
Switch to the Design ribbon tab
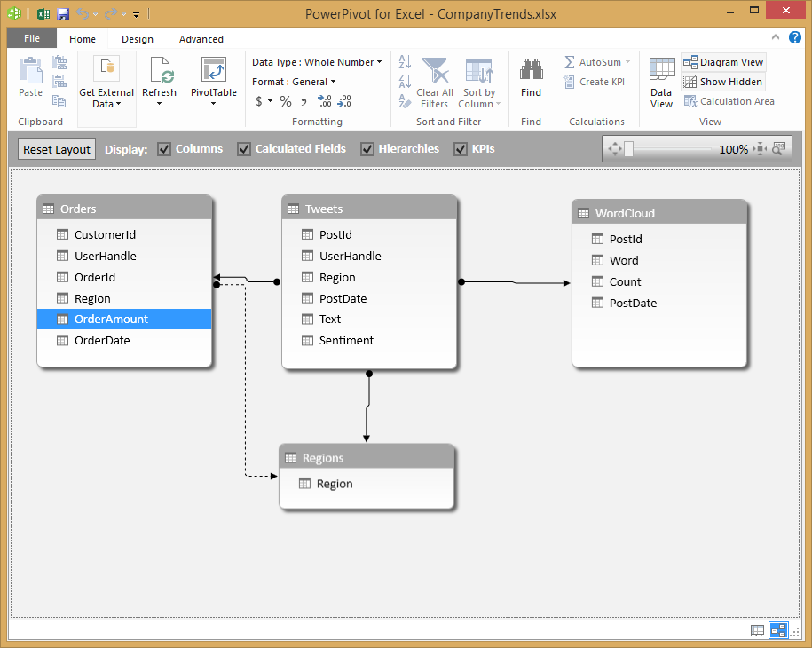[138, 39]
